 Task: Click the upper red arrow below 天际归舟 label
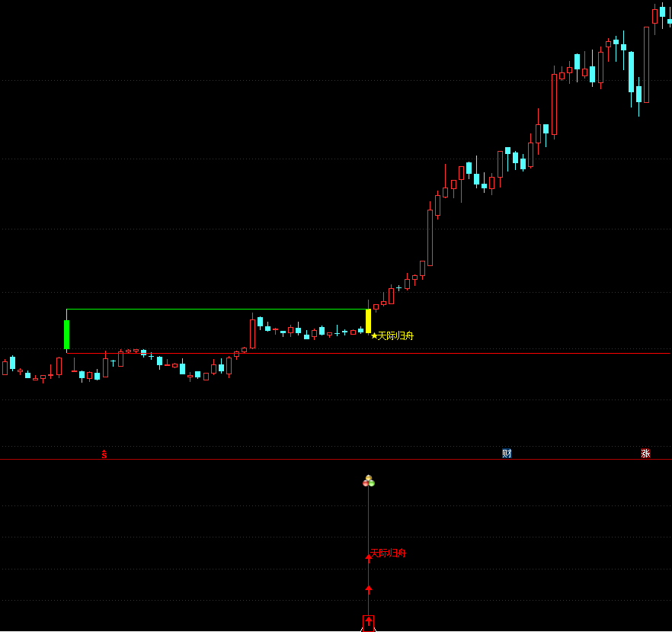369,558
